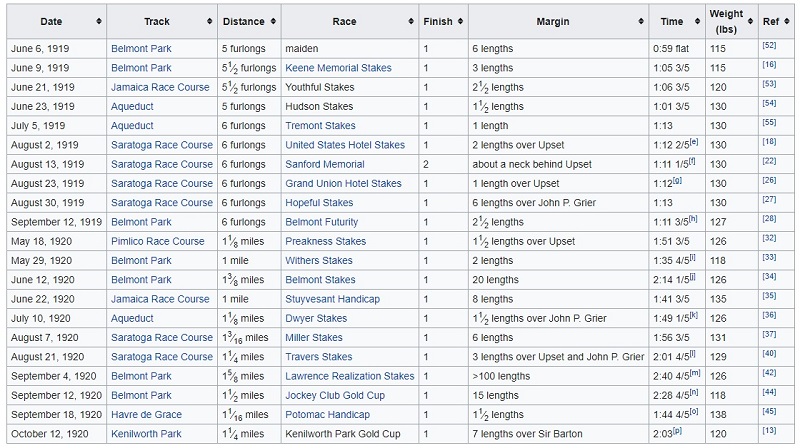Viewport: 800px width, 448px height.
Task: Sort table by the Race column arrows
Action: point(411,21)
